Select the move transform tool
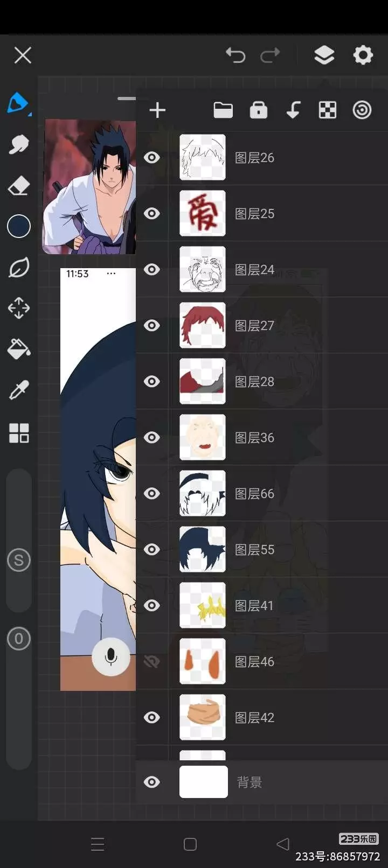Image resolution: width=388 pixels, height=868 pixels. click(19, 308)
